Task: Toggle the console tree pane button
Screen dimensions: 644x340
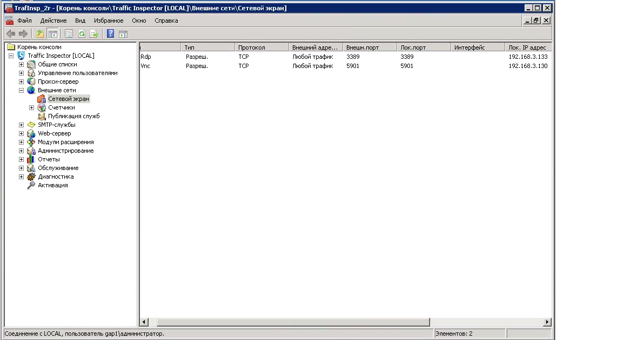Action: [x=53, y=34]
